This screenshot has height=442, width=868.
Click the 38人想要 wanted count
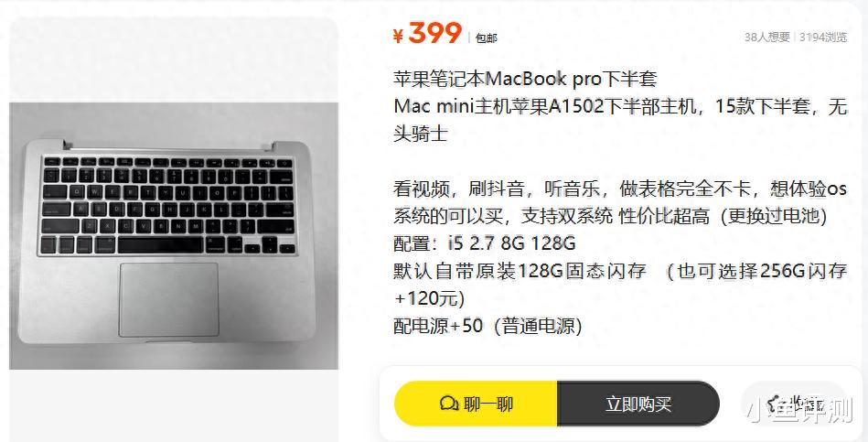pos(766,38)
